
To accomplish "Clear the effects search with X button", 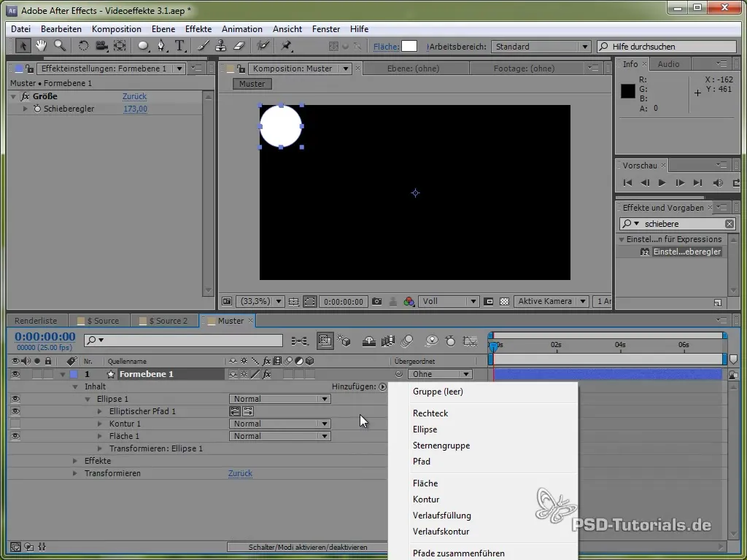I will 729,224.
